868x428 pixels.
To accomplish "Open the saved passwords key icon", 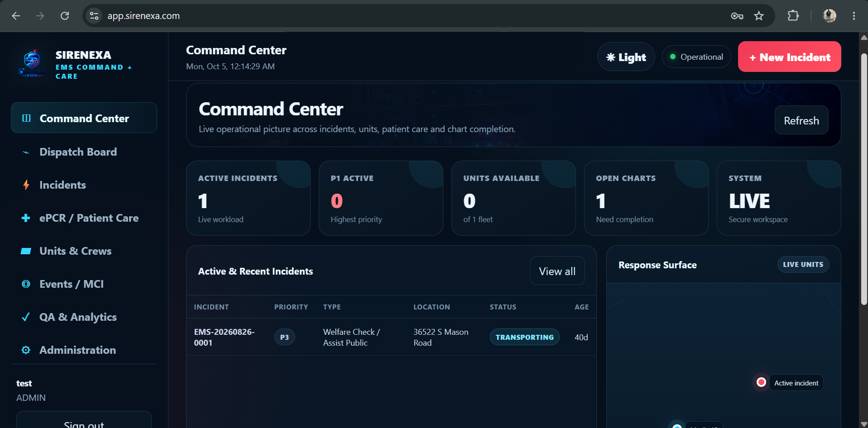I will (x=737, y=16).
